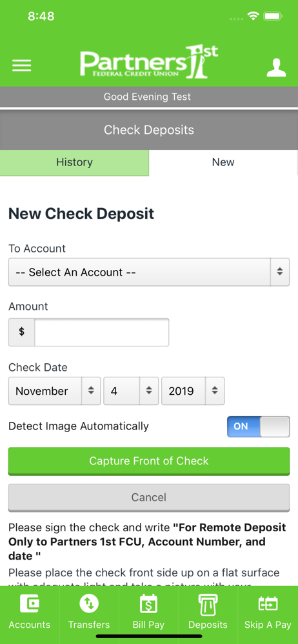Open Deposits icon in bottom bar
This screenshot has height=644, width=298.
208,604
